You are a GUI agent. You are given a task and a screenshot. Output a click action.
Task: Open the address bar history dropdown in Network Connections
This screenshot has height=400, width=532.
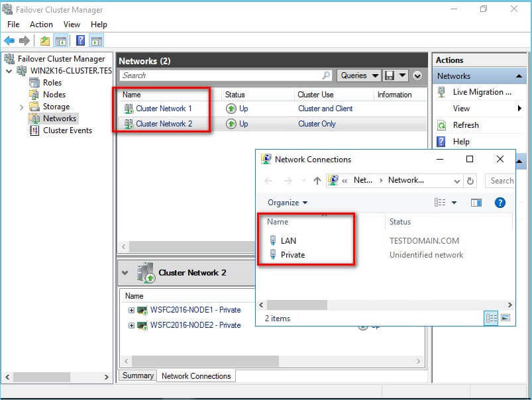[457, 181]
